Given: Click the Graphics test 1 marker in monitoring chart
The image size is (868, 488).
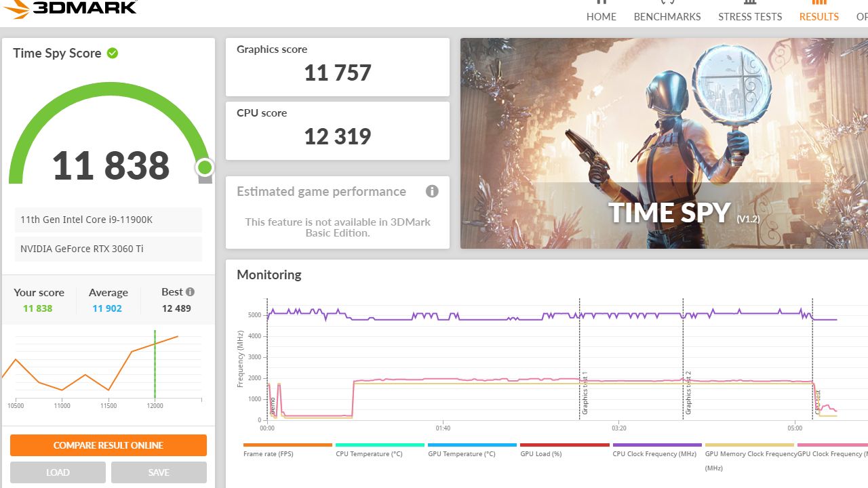Looking at the screenshot, I should click(x=584, y=393).
